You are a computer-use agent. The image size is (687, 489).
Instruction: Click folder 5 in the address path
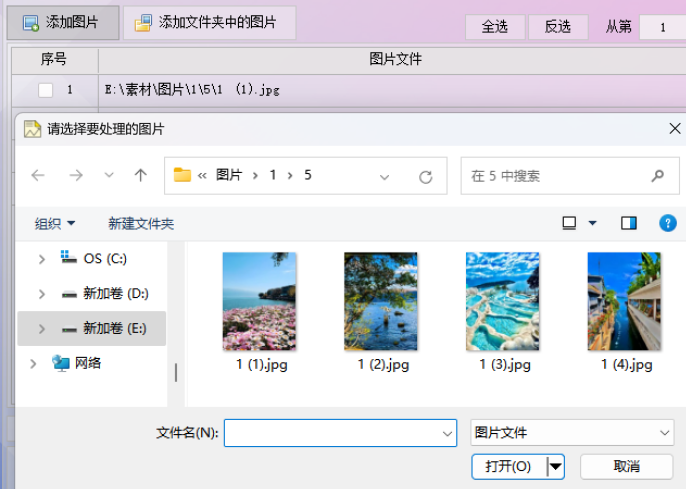tap(308, 175)
